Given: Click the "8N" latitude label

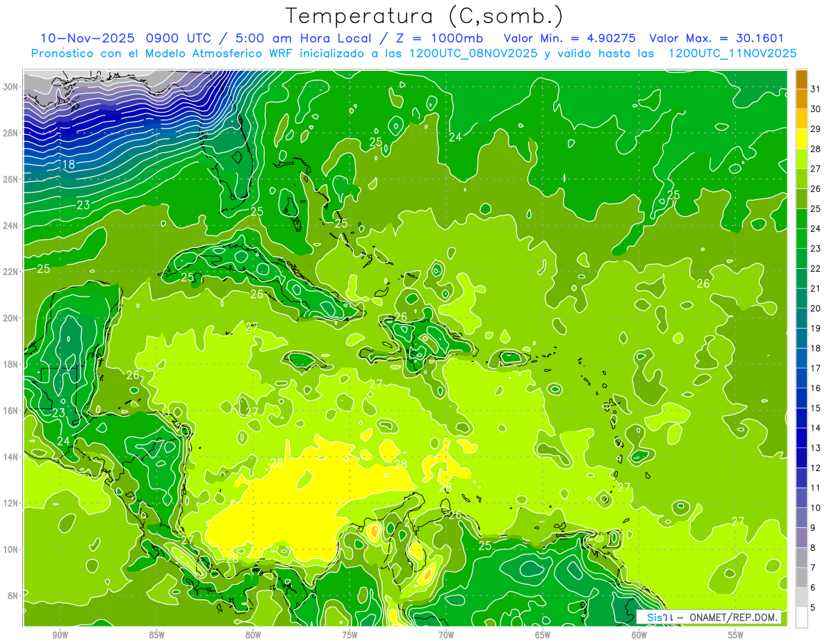Looking at the screenshot, I should pyautogui.click(x=14, y=595).
